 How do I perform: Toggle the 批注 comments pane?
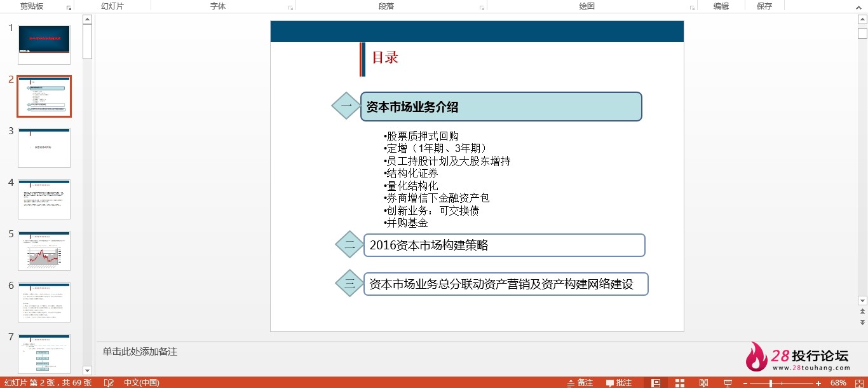coord(619,383)
